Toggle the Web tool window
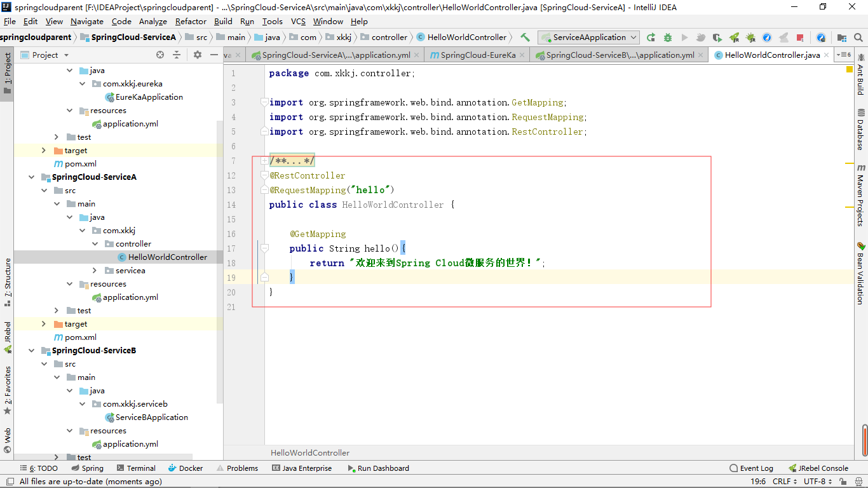The height and width of the screenshot is (488, 868). [x=7, y=440]
